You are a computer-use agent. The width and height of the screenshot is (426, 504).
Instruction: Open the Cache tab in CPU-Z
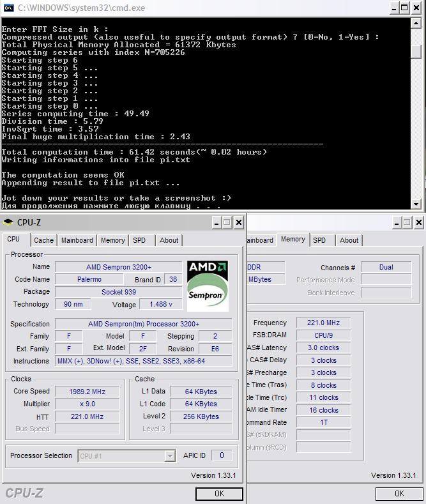(43, 240)
